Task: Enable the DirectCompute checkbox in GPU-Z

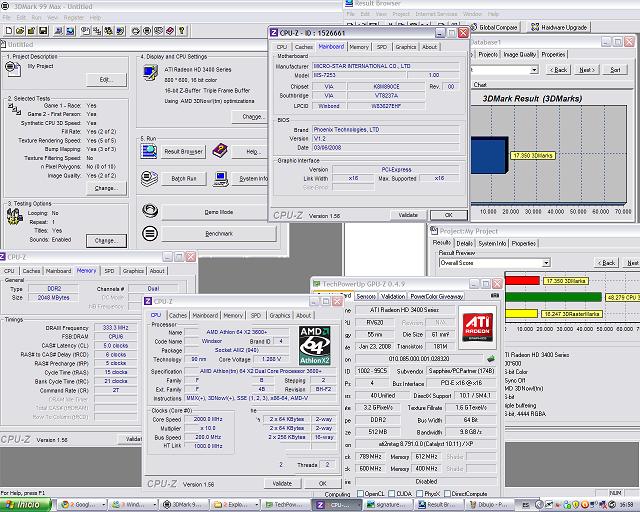Action: click(447, 494)
